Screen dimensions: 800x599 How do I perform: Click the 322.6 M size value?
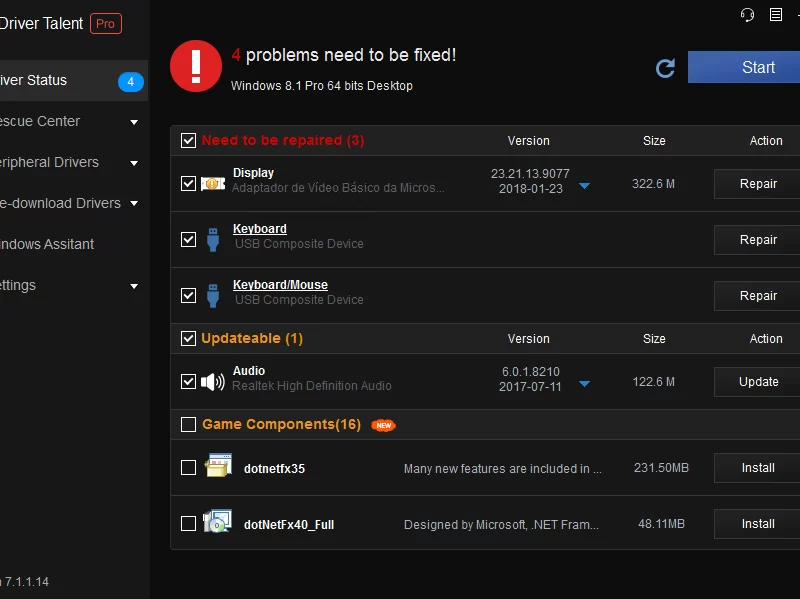tap(653, 184)
